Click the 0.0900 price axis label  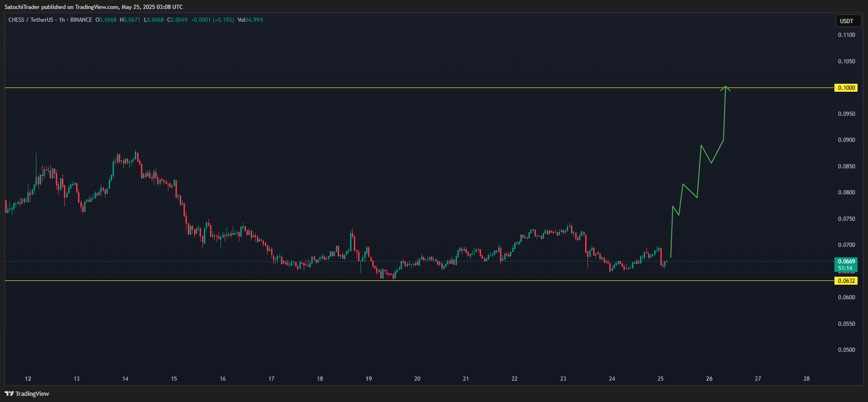click(x=846, y=140)
